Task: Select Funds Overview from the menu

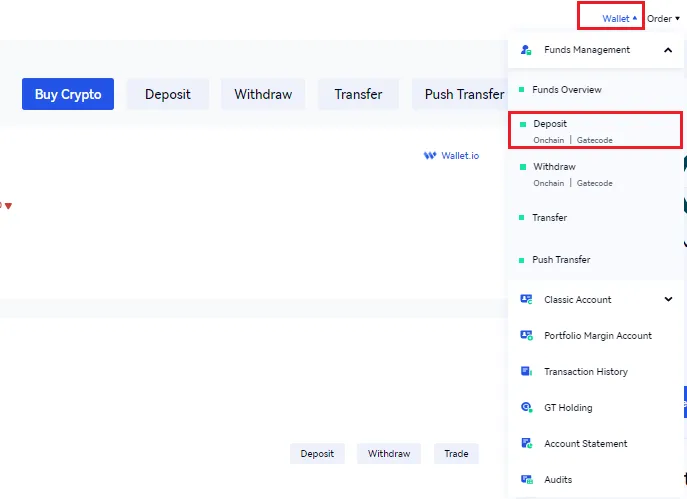Action: 566,90
